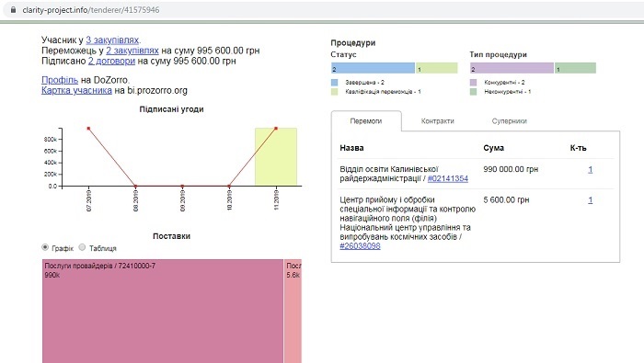Viewport: 644px width, 363px height.
Task: Click the '990 000.00 грн' amount cell
Action: (x=511, y=169)
